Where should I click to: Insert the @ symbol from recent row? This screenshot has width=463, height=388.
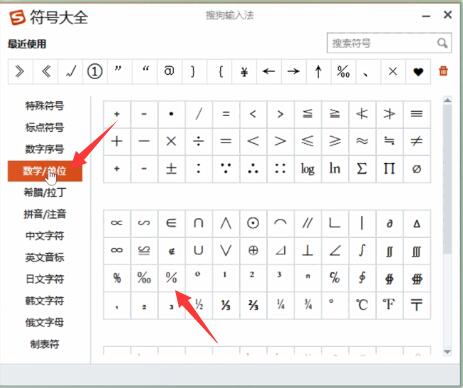(169, 71)
